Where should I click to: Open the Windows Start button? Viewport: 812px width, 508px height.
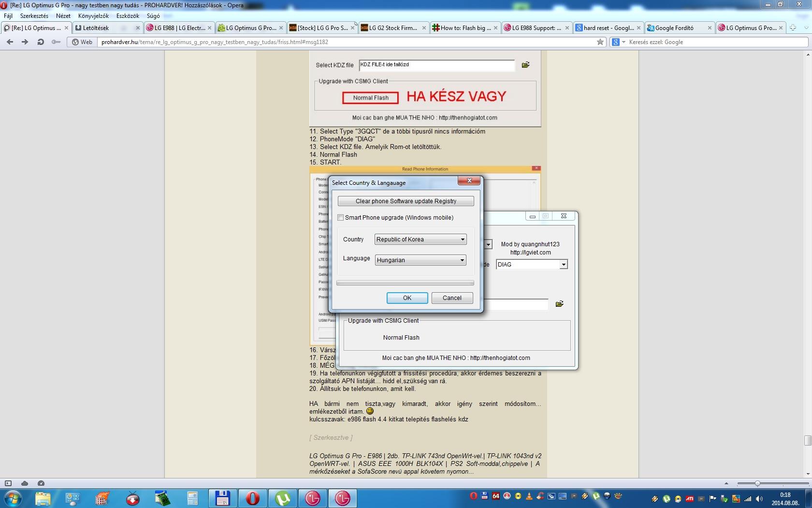tap(13, 498)
